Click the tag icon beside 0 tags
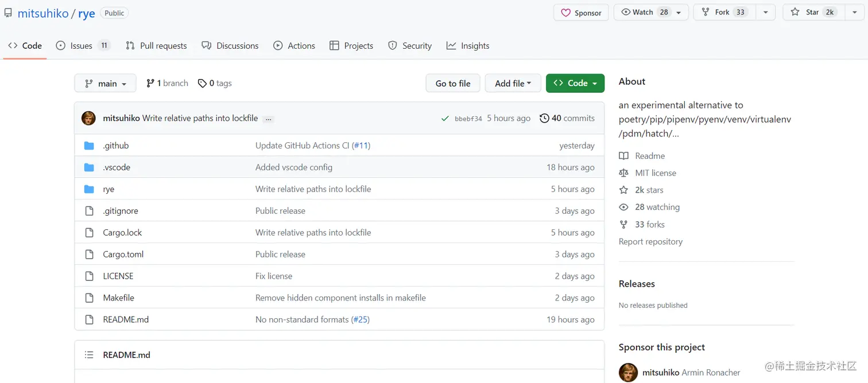This screenshot has width=868, height=383. pyautogui.click(x=202, y=83)
